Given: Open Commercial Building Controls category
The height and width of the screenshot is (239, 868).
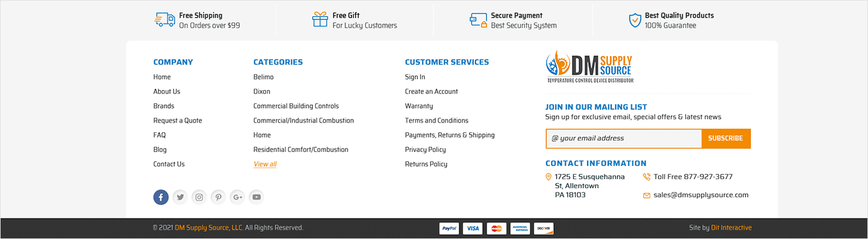Looking at the screenshot, I should pos(296,106).
